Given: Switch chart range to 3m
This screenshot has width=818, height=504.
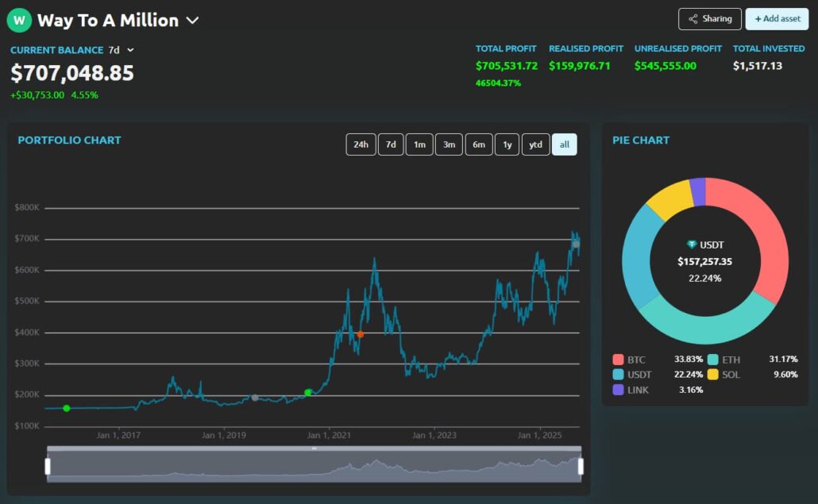Looking at the screenshot, I should [449, 144].
